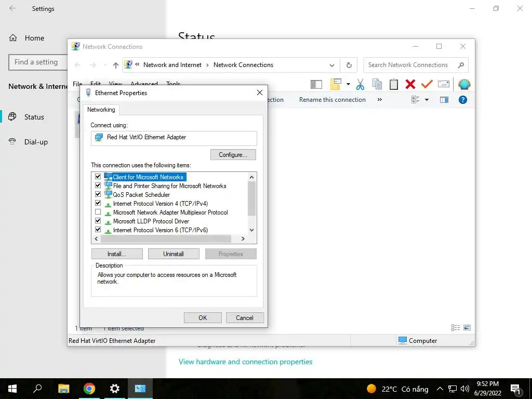Open the Status page in Settings

click(34, 117)
